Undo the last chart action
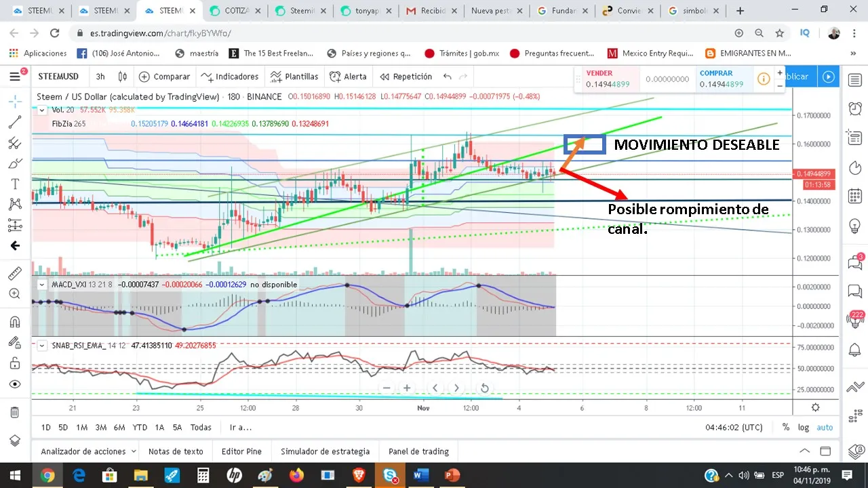 [448, 77]
